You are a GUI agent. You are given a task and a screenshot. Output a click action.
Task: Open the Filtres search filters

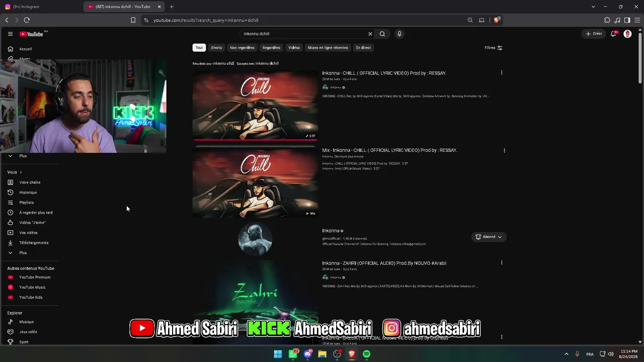click(493, 48)
